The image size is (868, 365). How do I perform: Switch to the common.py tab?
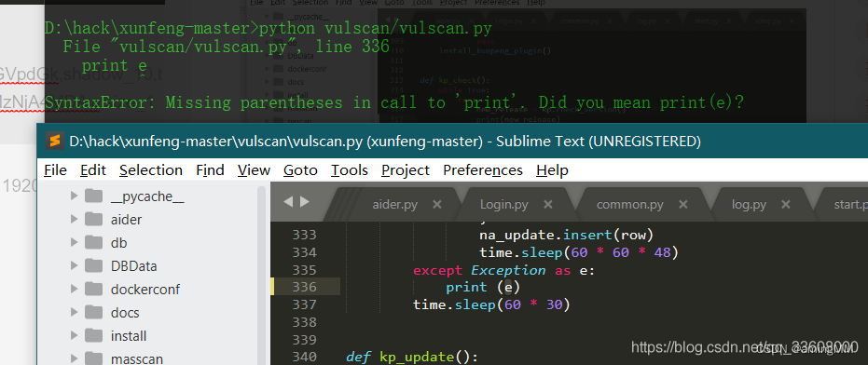(629, 205)
